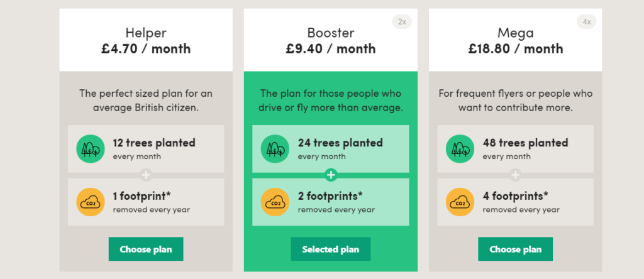
Task: Select the Helper £4.70 / month header
Action: [x=146, y=40]
